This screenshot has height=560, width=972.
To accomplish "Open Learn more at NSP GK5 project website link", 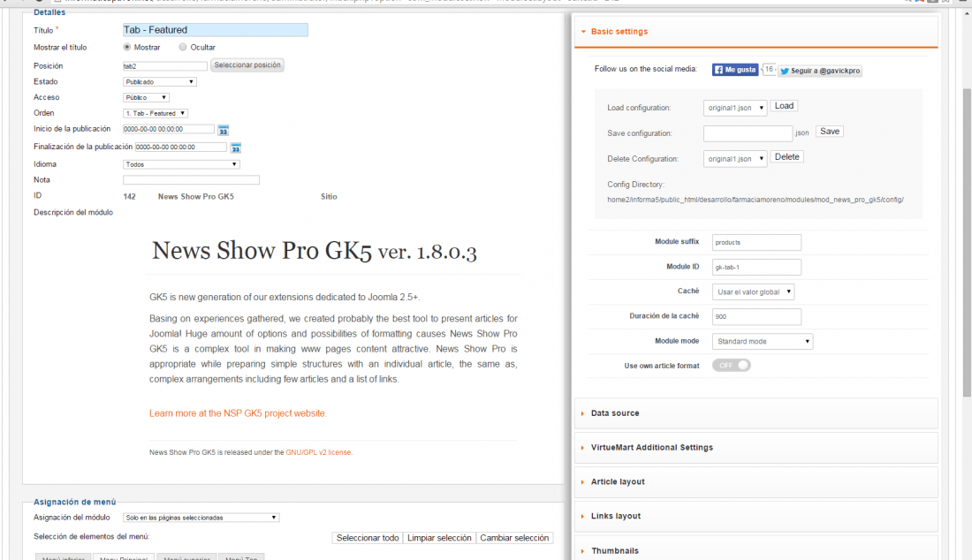I will point(238,413).
